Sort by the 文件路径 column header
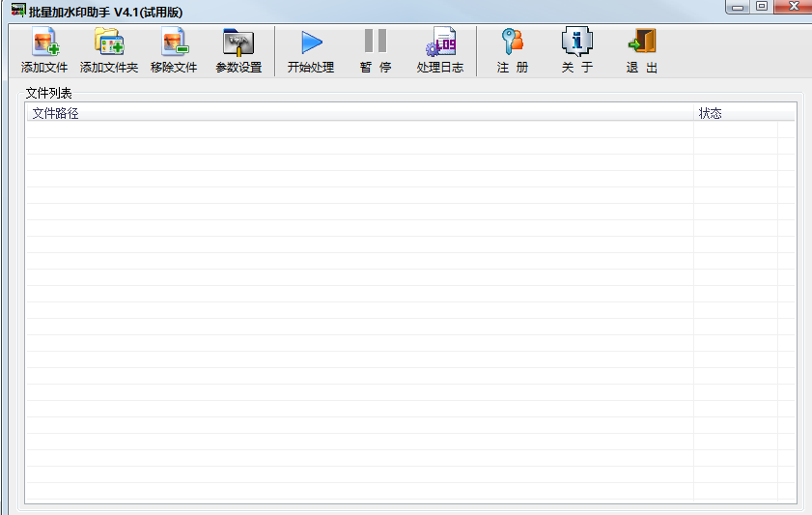 [357, 113]
